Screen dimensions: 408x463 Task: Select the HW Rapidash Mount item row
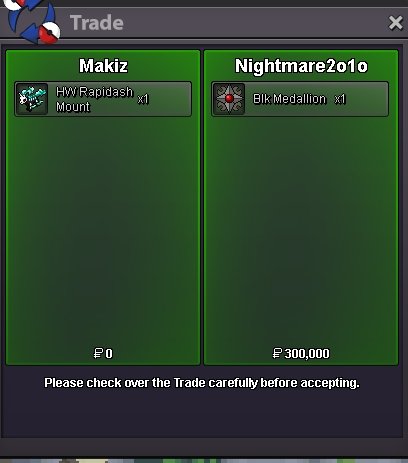tap(103, 99)
